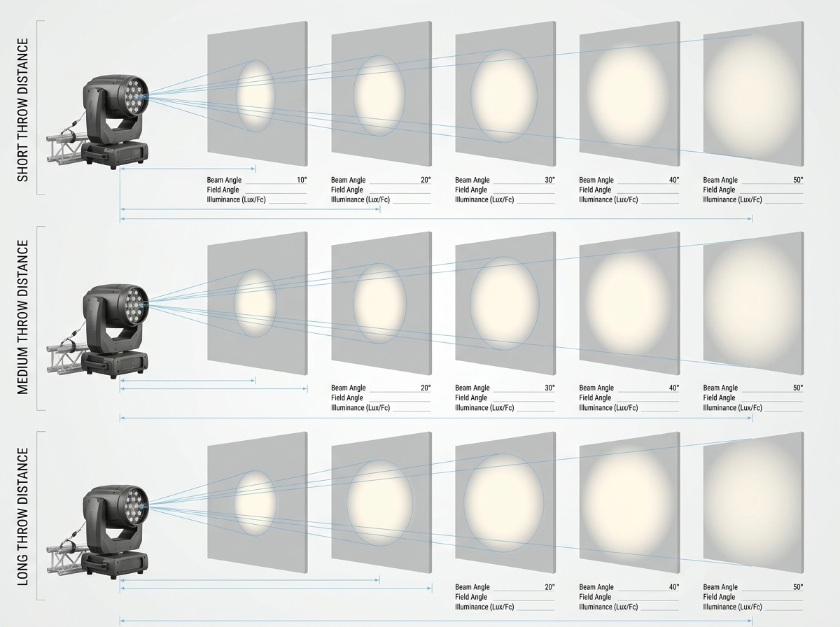This screenshot has height=627, width=840.
Task: Click the 40° beam panel in the long throw row
Action: (x=629, y=502)
